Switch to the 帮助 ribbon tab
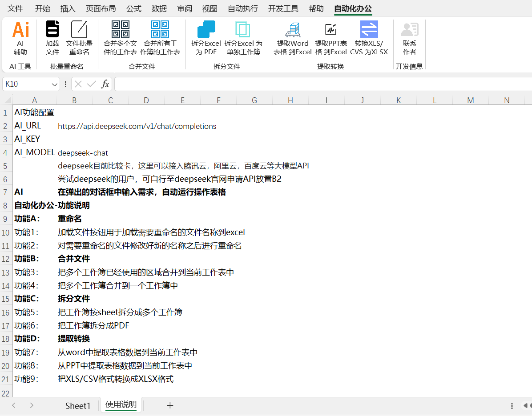 pyautogui.click(x=316, y=8)
